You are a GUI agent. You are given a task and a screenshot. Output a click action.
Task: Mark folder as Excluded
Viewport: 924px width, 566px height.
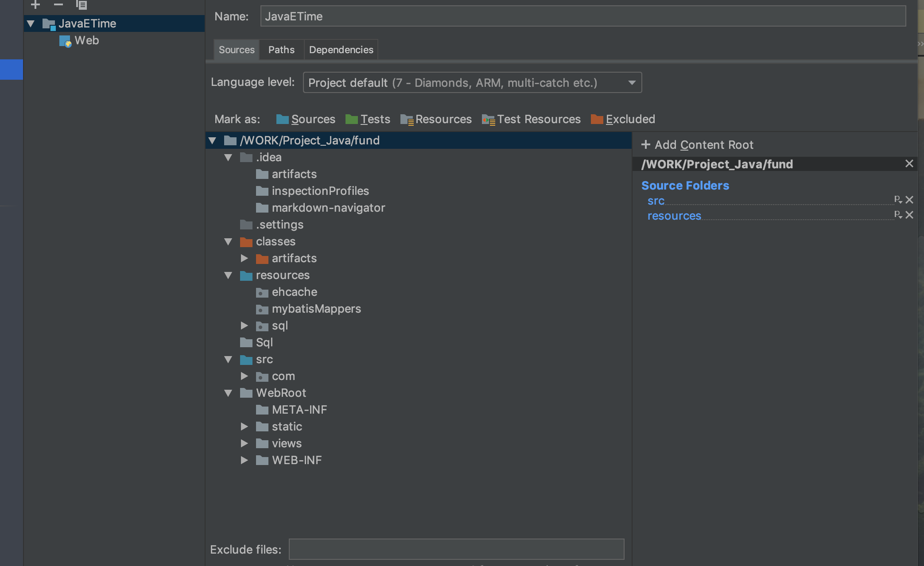coord(623,119)
